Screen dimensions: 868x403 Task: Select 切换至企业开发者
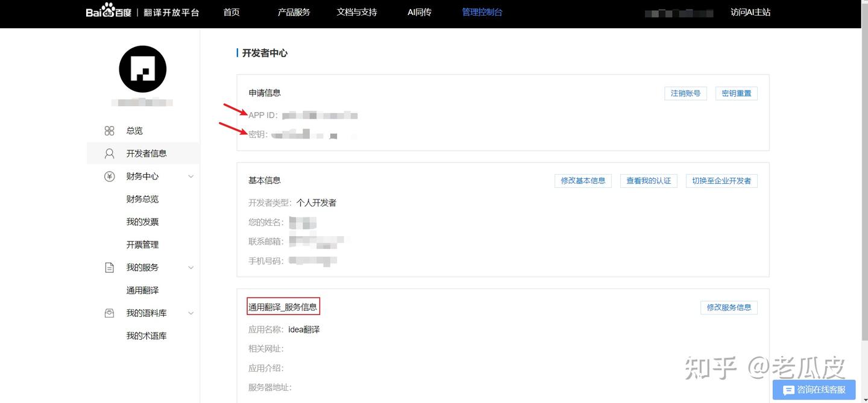point(722,180)
